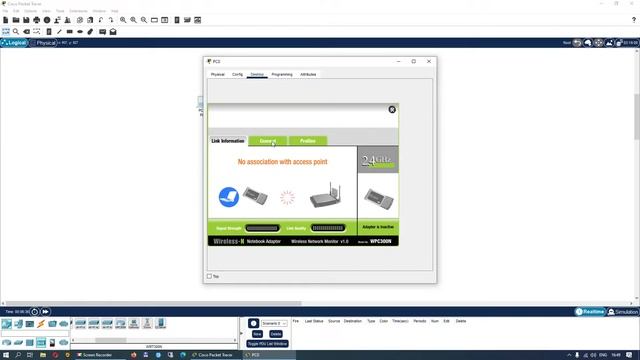Click the New file toolbar icon
The width and height of the screenshot is (640, 360).
click(6, 20)
